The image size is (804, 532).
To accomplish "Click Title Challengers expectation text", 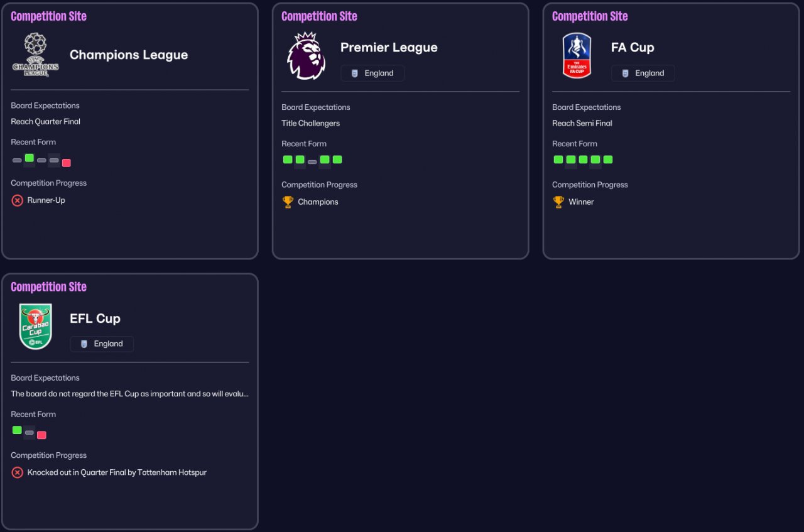I will (310, 123).
